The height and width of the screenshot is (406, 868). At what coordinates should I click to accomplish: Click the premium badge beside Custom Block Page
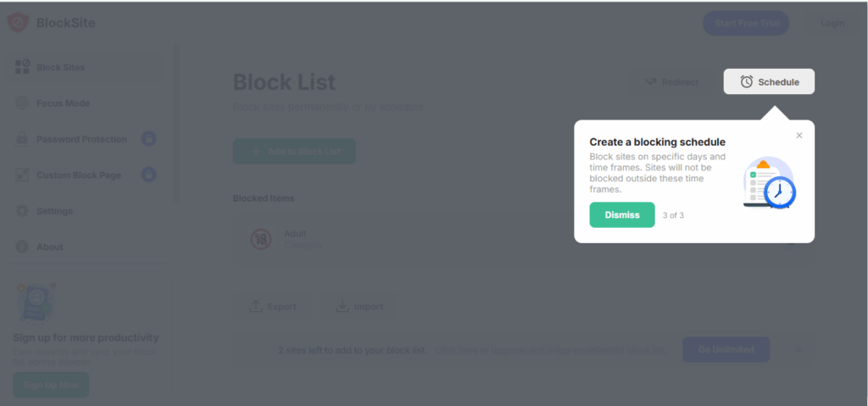point(148,175)
